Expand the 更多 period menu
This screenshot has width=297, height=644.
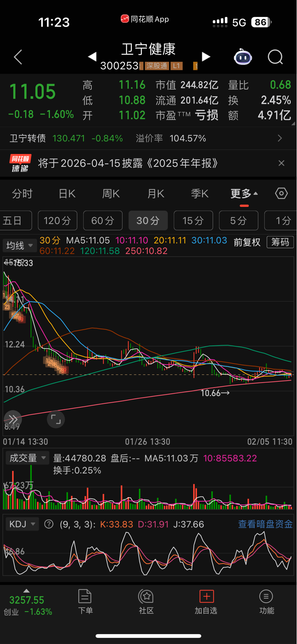pyautogui.click(x=244, y=193)
